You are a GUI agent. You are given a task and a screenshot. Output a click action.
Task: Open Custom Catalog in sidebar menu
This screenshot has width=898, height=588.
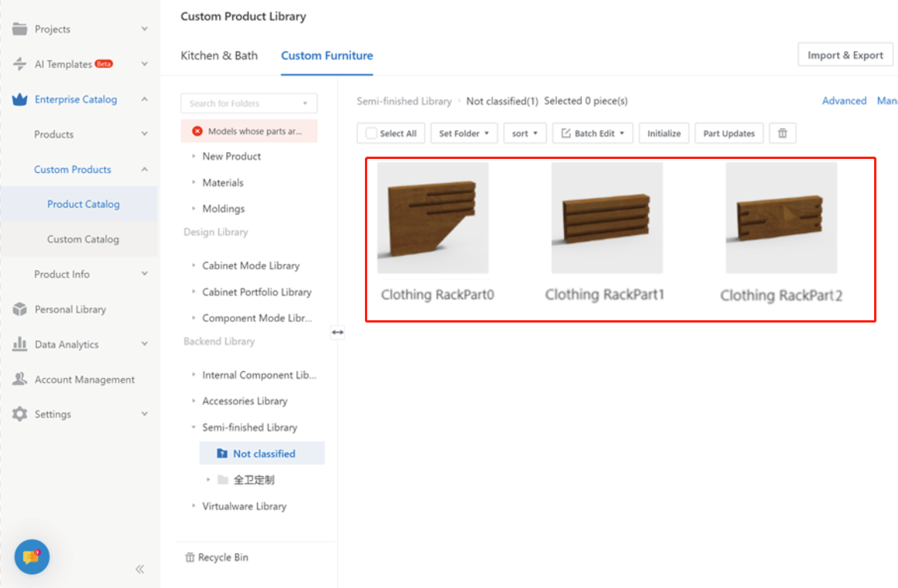[x=83, y=239]
